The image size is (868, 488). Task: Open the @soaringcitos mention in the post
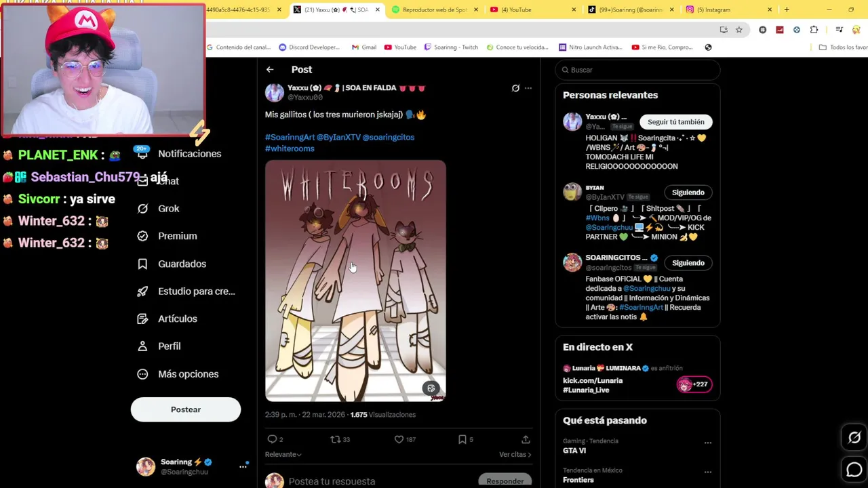[388, 137]
